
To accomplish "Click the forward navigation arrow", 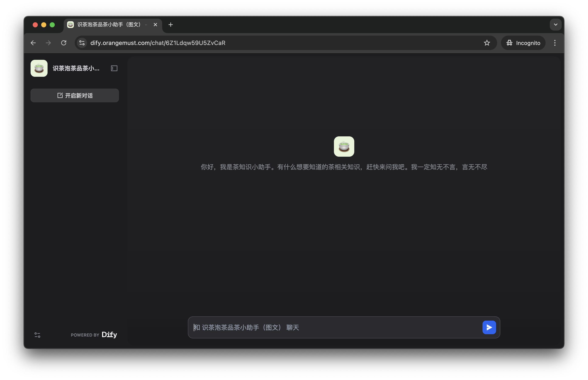I will click(48, 43).
